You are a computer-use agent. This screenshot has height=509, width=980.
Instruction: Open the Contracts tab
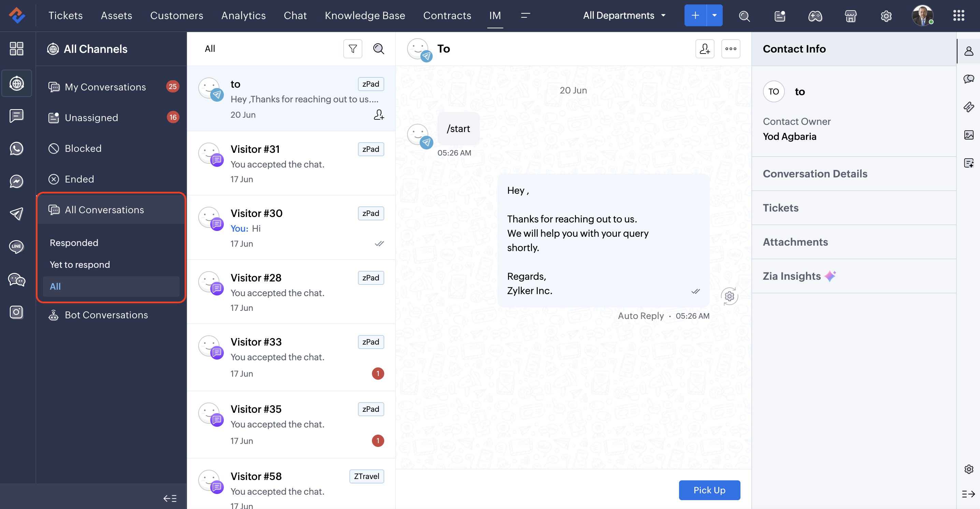click(x=447, y=16)
